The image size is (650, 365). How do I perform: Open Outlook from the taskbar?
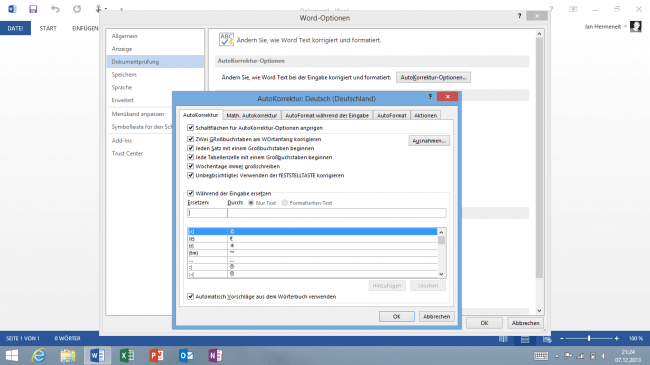pyautogui.click(x=186, y=355)
